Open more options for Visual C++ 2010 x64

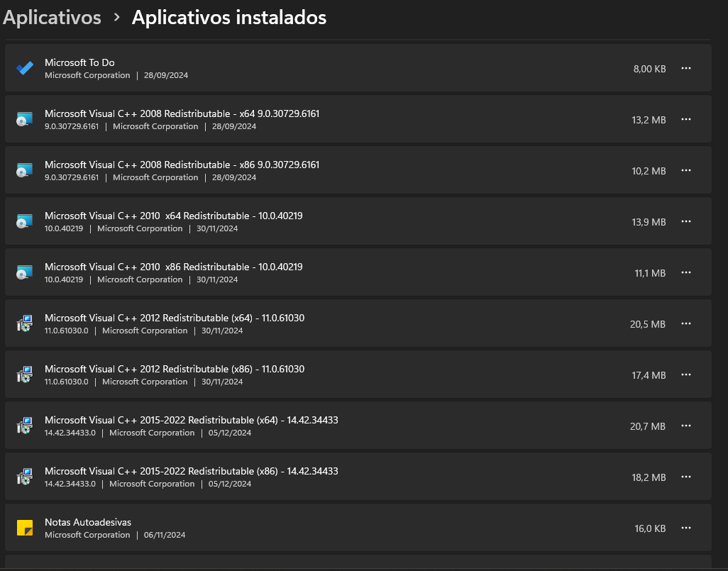(685, 221)
